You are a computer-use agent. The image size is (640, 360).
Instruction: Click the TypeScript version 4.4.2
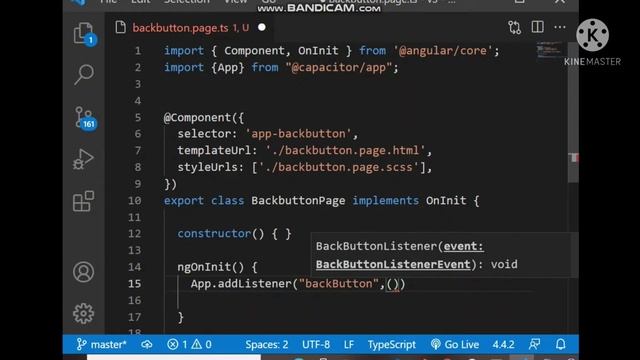point(503,344)
